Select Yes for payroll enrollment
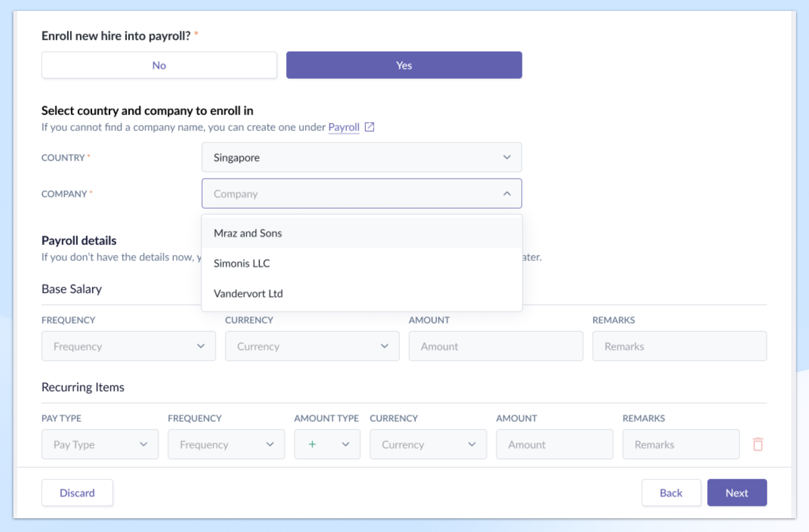 (404, 65)
